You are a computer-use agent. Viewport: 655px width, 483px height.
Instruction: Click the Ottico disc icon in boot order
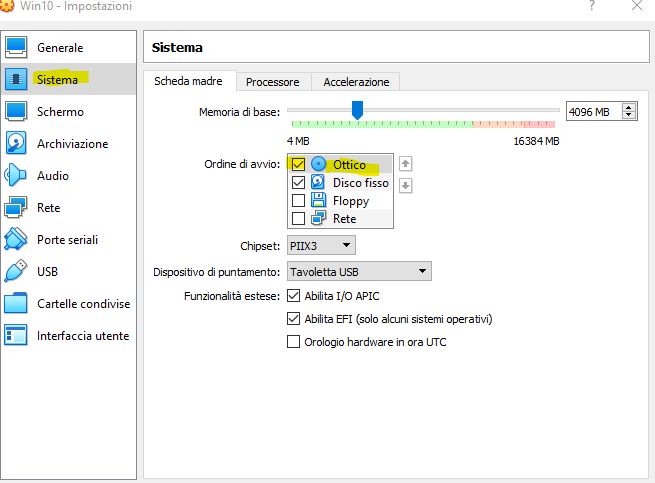(318, 164)
